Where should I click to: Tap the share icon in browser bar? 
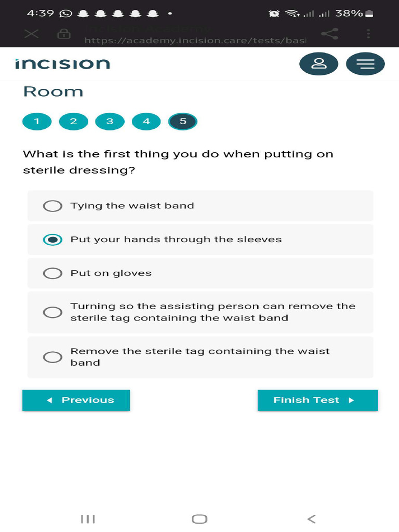pos(329,34)
